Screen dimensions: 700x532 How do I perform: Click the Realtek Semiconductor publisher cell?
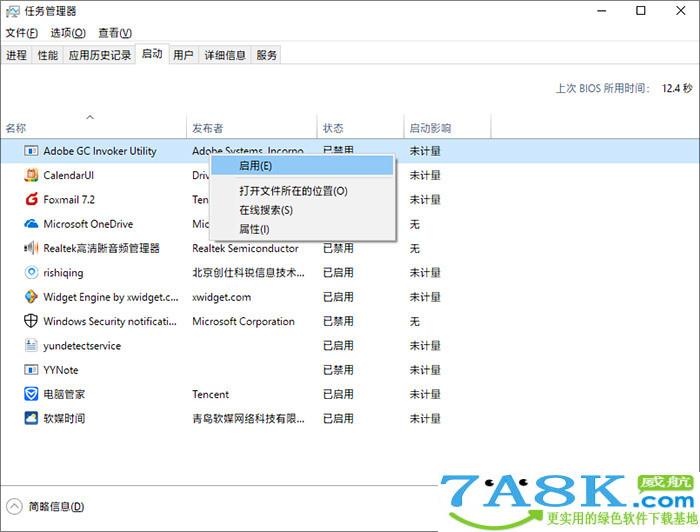click(246, 248)
